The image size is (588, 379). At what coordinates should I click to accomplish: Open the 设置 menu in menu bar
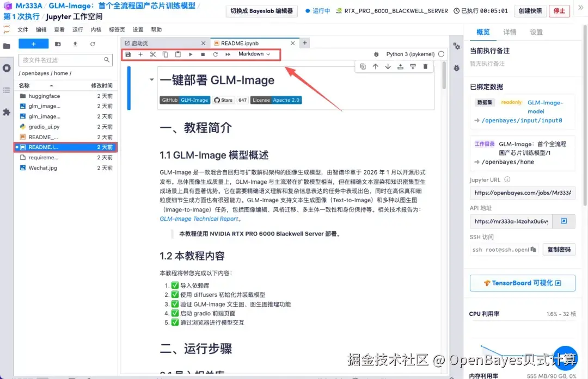click(x=138, y=29)
